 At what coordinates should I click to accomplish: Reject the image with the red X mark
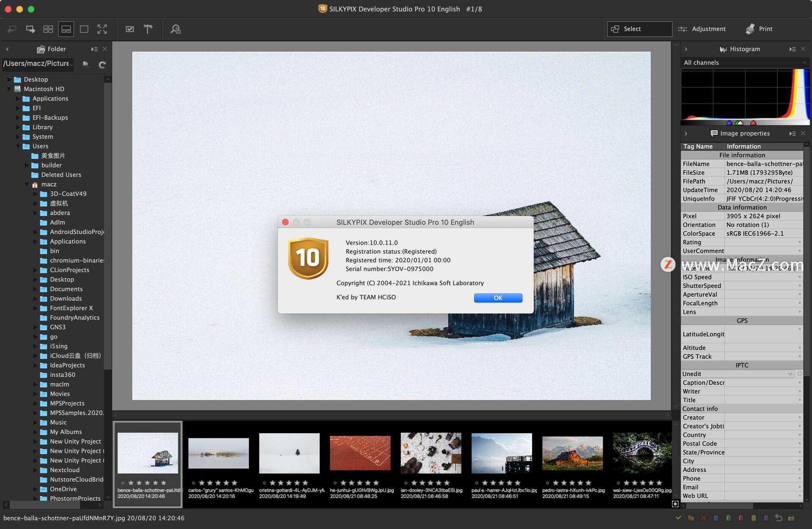(703, 518)
